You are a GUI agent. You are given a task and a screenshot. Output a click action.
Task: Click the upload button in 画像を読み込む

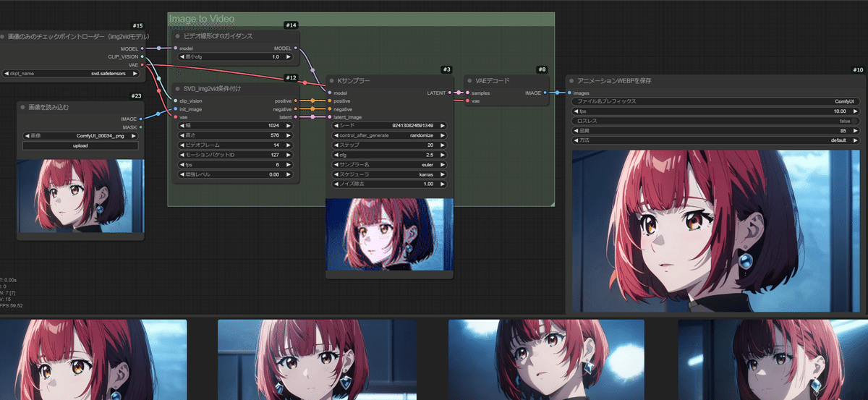80,145
